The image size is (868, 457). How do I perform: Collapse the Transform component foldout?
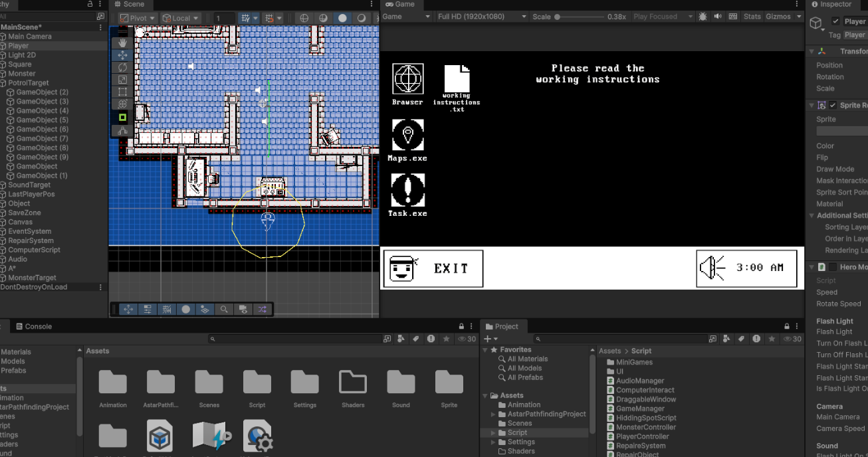(x=812, y=51)
